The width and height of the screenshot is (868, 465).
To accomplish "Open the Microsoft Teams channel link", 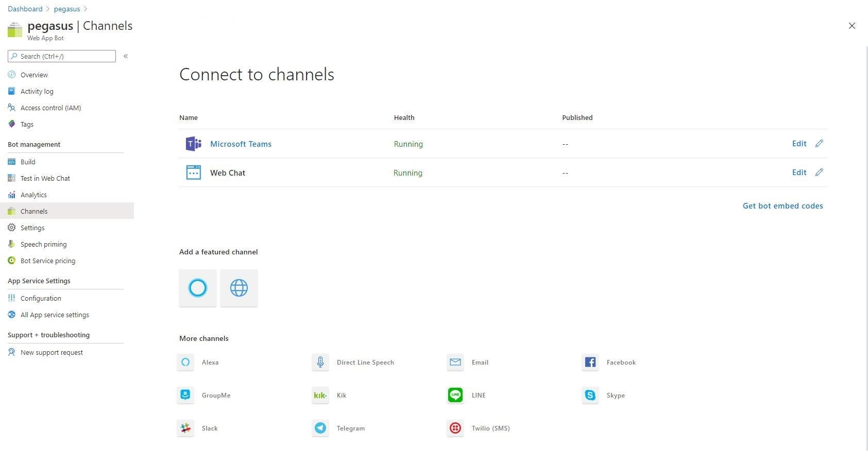I will point(241,144).
